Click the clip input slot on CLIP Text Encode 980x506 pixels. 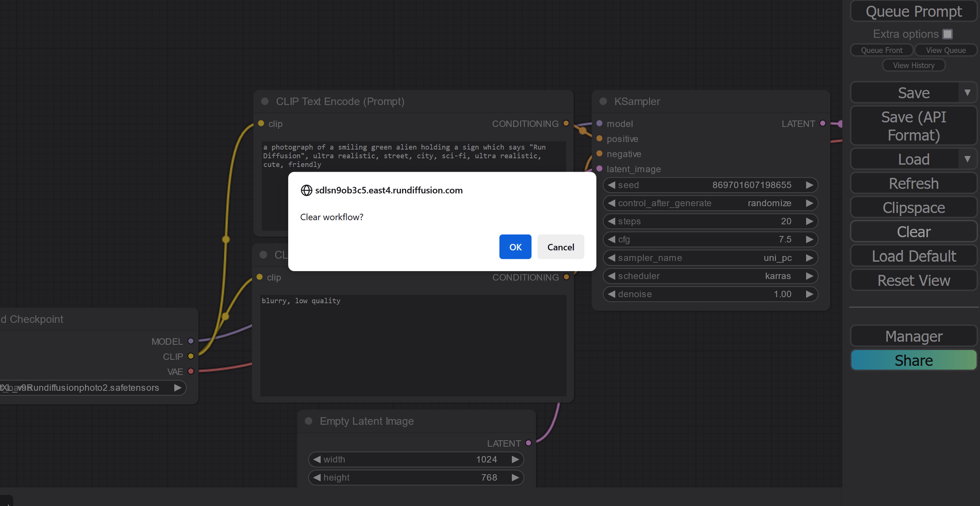[x=260, y=124]
